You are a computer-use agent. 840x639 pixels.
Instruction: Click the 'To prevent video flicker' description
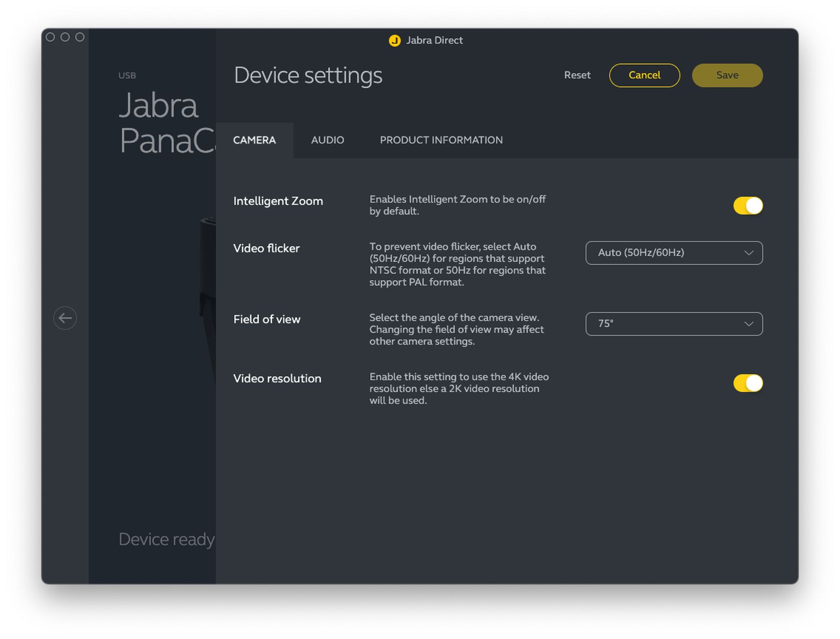pyautogui.click(x=458, y=265)
